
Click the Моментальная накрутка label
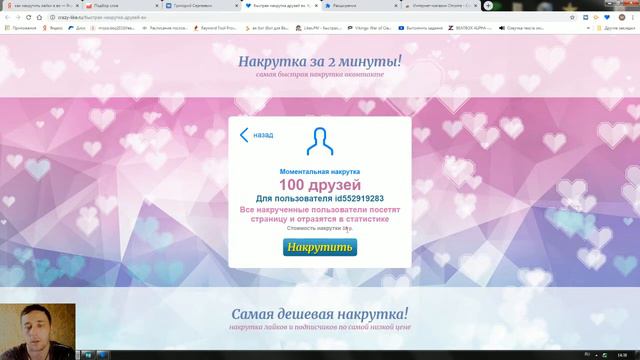320,171
